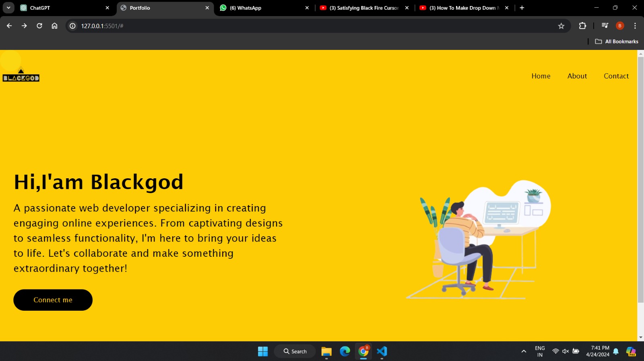Open the media control icon in toolbar

605,26
